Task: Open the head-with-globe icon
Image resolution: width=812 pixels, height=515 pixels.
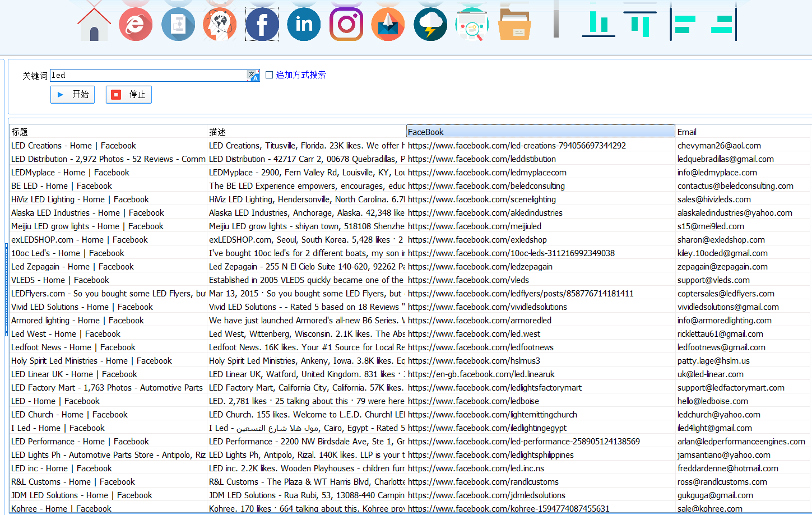Action: pyautogui.click(x=220, y=24)
